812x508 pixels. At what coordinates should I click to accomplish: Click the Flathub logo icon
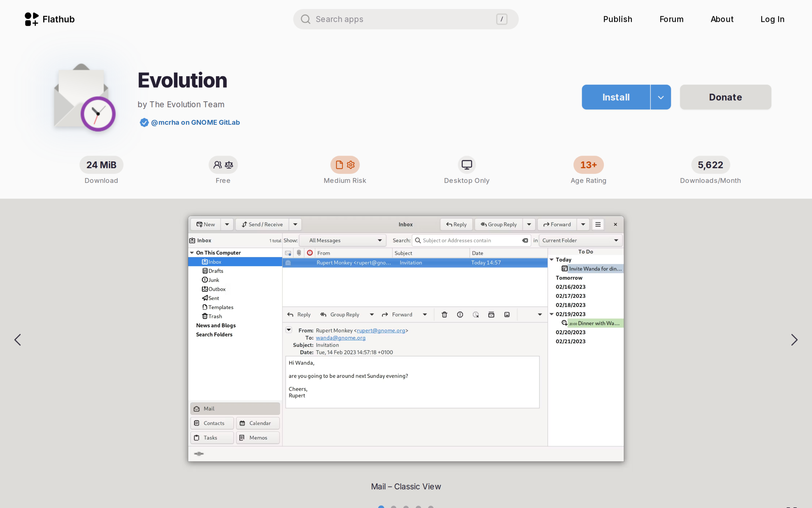pos(32,19)
